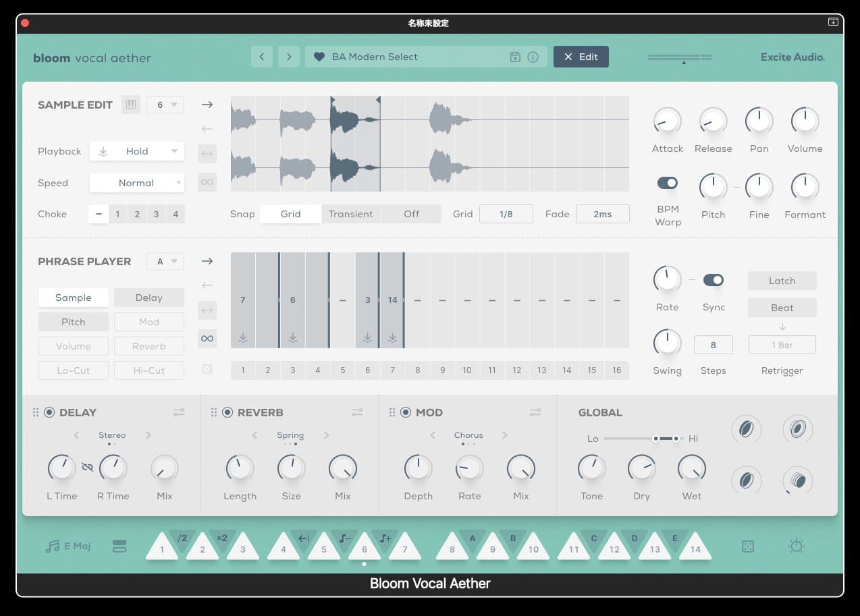Set reverse playback arrow in Sample Edit
The height and width of the screenshot is (616, 860).
point(207,129)
